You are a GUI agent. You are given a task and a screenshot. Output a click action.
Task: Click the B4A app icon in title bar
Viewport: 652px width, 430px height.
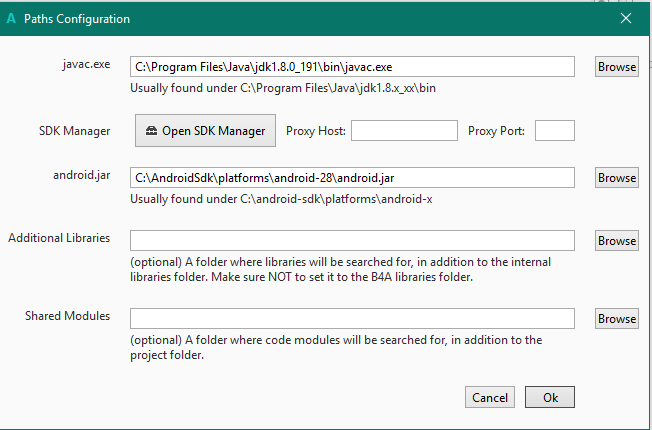coord(11,18)
